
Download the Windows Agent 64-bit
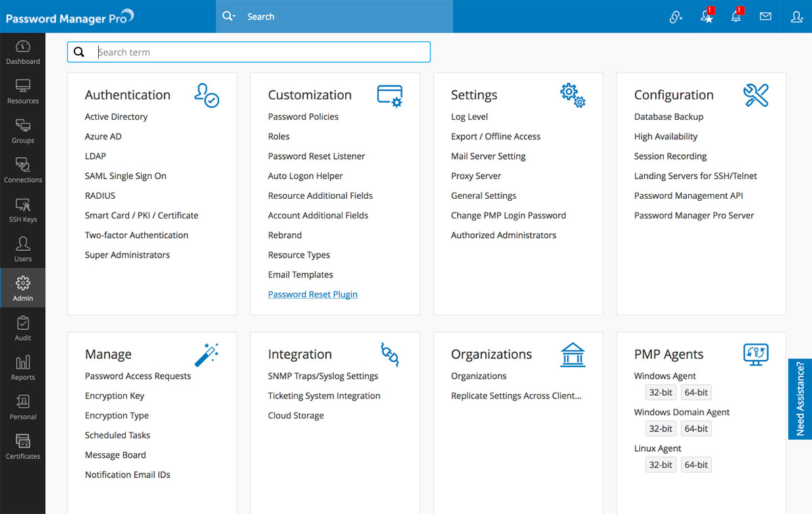[x=696, y=392]
